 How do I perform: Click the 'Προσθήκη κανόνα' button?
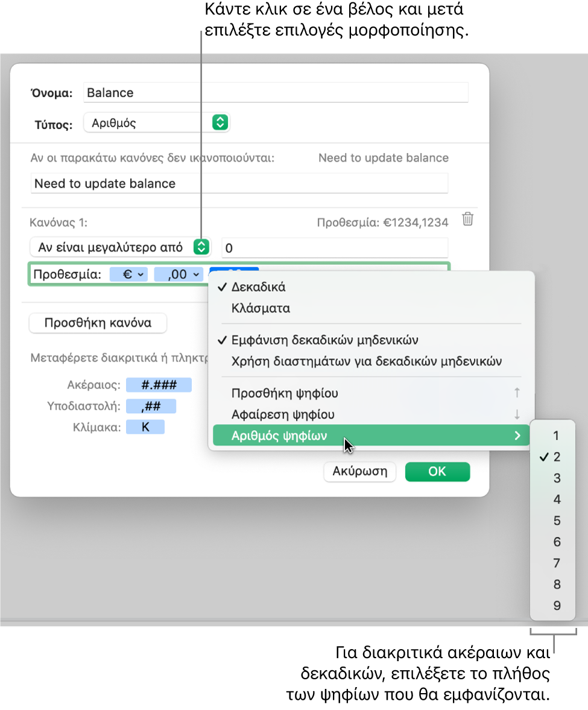(98, 323)
